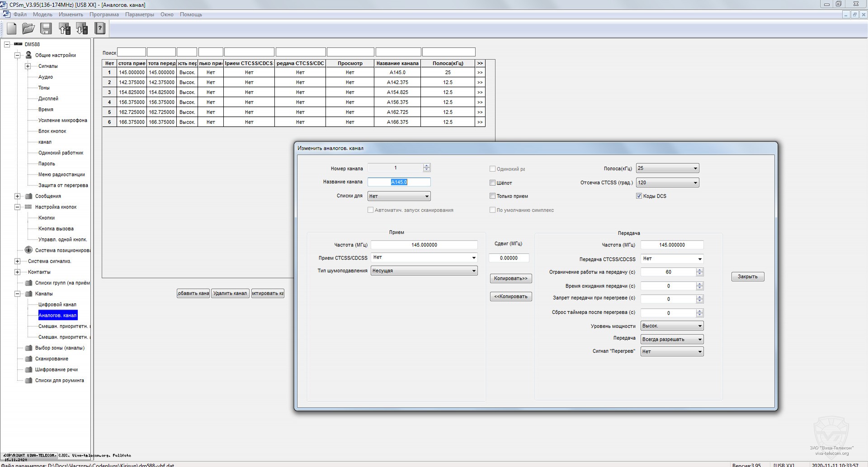Uncheck the Коды DCS checkbox

click(x=639, y=196)
